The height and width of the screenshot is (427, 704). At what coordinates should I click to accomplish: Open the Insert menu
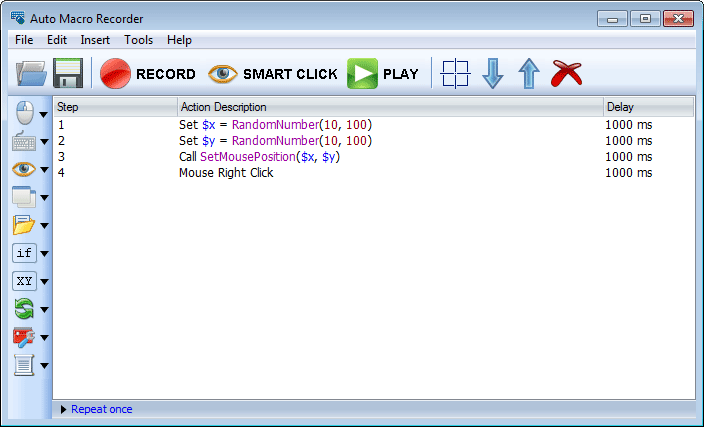pyautogui.click(x=95, y=40)
